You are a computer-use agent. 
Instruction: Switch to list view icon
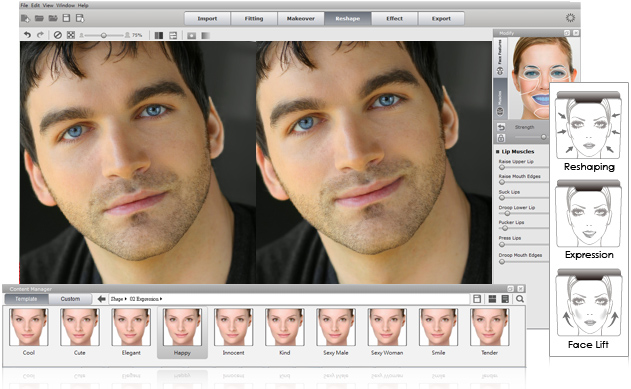505,299
